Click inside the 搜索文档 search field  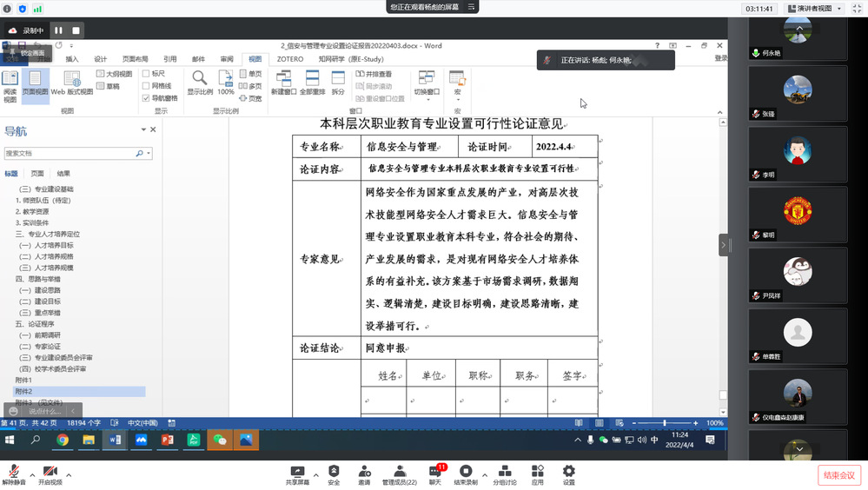70,153
